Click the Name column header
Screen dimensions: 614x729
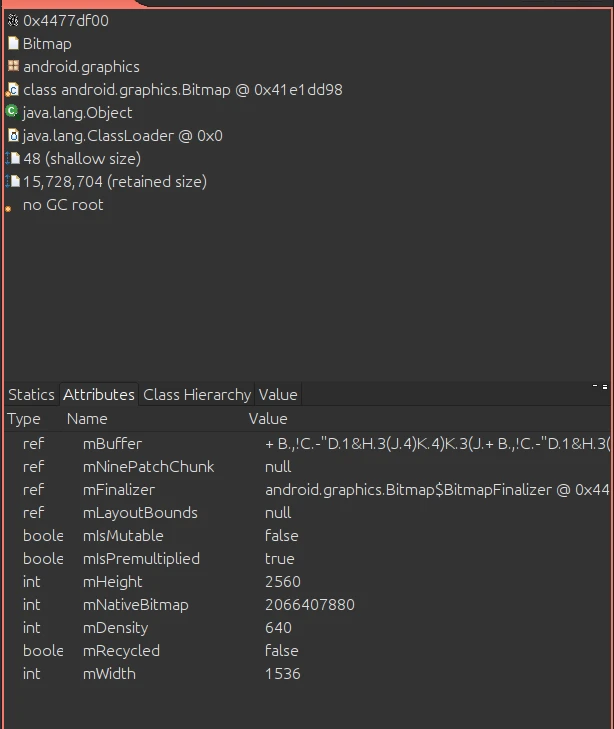87,419
